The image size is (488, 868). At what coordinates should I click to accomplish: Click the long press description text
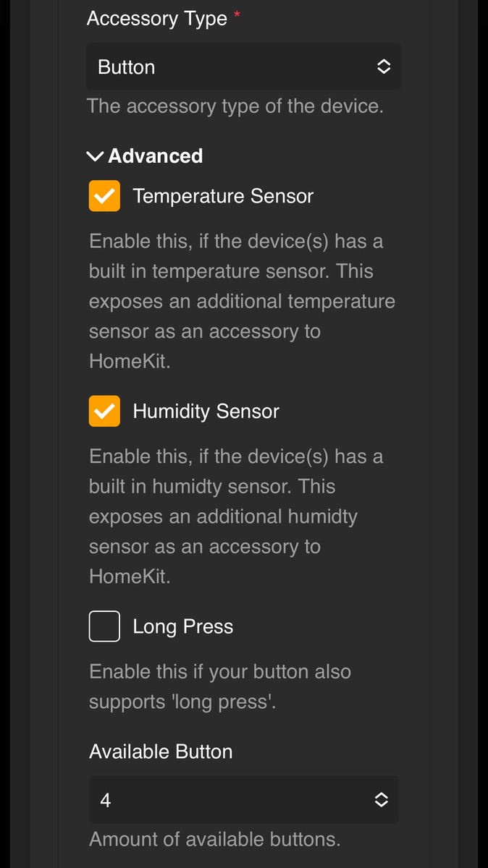pyautogui.click(x=219, y=686)
